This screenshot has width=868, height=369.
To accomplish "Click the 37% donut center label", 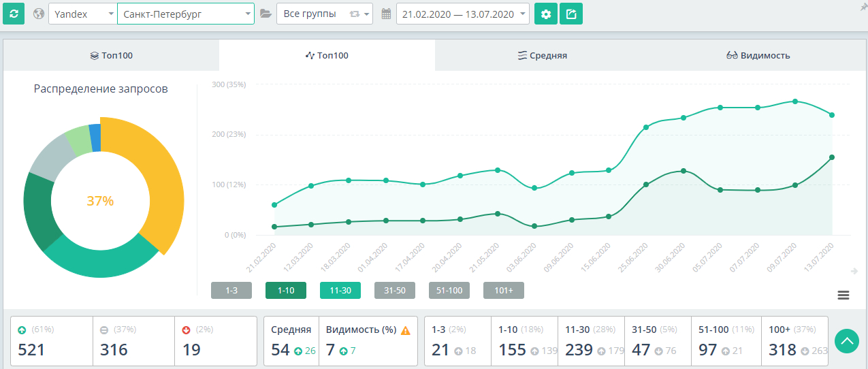I will [x=100, y=201].
